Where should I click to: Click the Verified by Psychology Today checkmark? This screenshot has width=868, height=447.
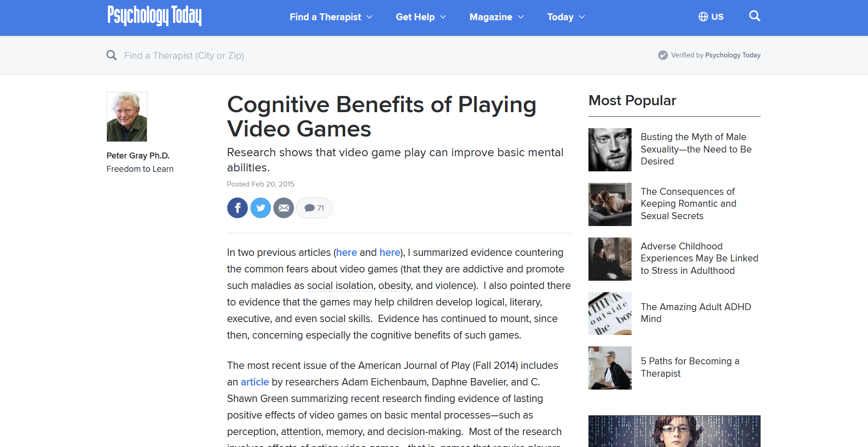pos(663,55)
